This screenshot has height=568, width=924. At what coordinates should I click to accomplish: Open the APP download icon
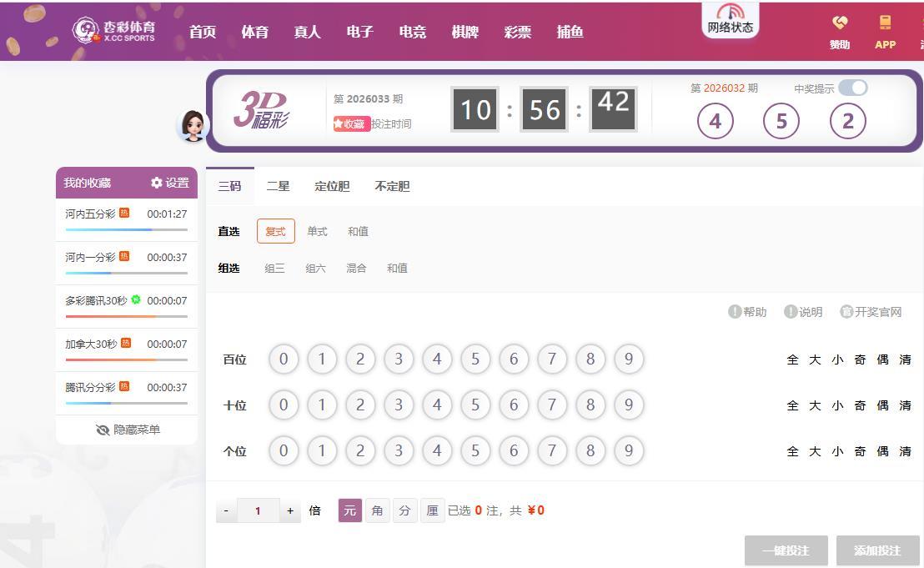885,23
